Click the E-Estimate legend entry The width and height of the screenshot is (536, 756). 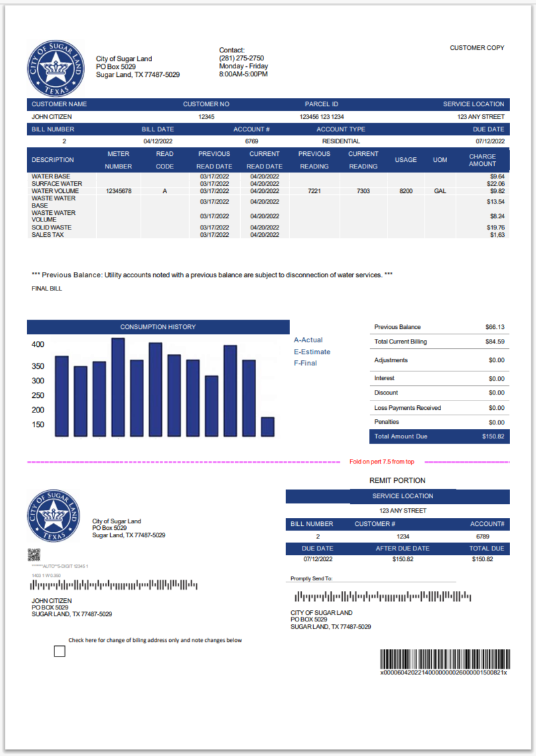[x=312, y=352]
